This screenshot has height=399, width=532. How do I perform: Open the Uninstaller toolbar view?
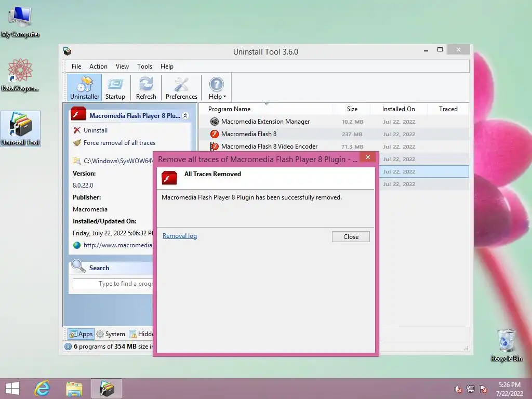(85, 87)
